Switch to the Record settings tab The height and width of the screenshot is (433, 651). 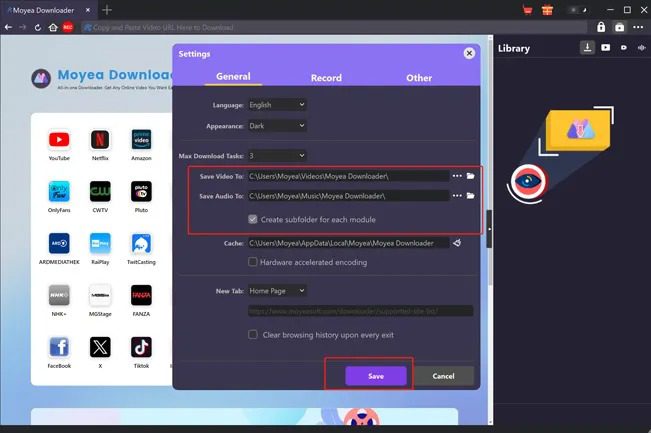tap(326, 78)
